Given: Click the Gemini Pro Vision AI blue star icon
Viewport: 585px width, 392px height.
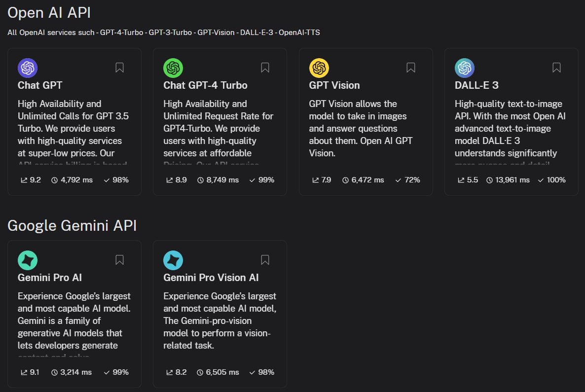Looking at the screenshot, I should (x=173, y=260).
